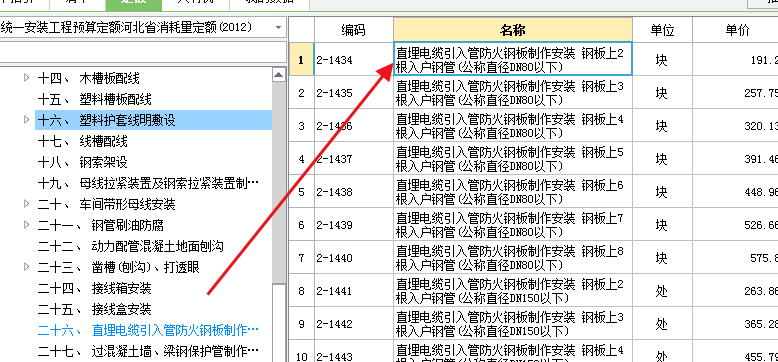Select code cell 2-1435
Viewport: 778px width, 362px height.
pyautogui.click(x=354, y=93)
